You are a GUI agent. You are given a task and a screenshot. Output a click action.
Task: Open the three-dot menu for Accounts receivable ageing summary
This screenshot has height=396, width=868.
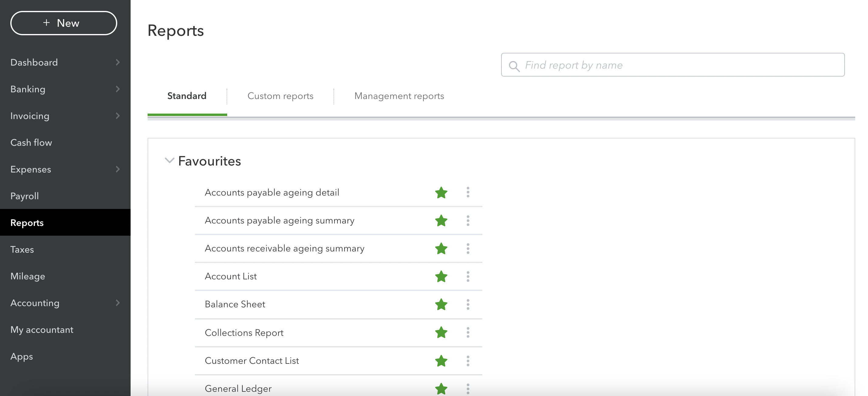(x=468, y=248)
